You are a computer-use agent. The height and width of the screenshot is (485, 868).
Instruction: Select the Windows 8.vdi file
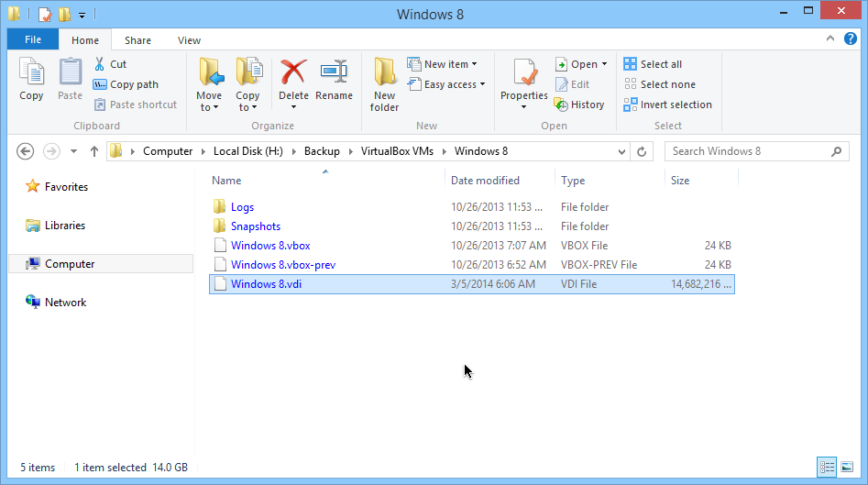[x=472, y=284]
